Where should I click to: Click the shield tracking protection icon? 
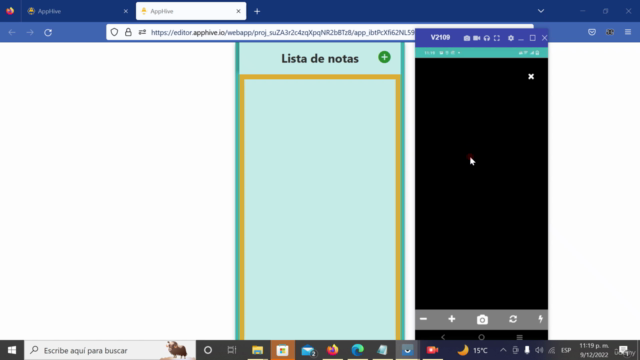[x=114, y=32]
